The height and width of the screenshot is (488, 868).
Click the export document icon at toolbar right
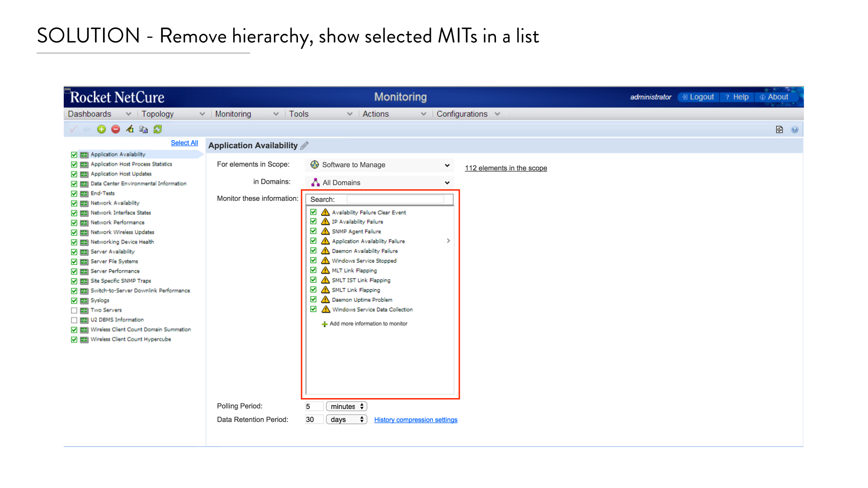[x=779, y=130]
